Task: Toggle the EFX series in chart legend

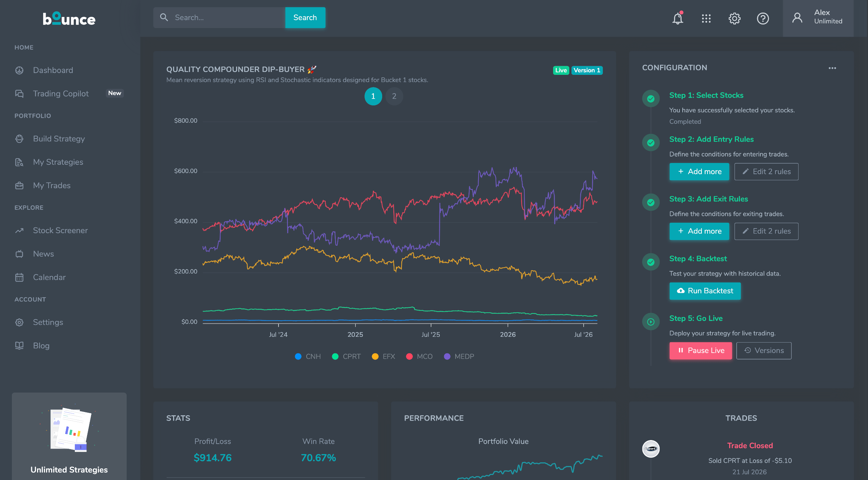Action: point(383,357)
